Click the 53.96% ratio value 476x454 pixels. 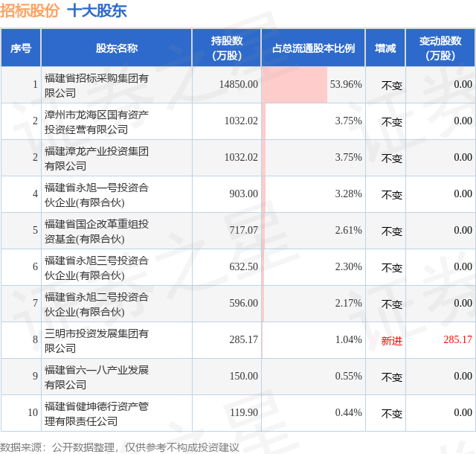[x=346, y=84]
